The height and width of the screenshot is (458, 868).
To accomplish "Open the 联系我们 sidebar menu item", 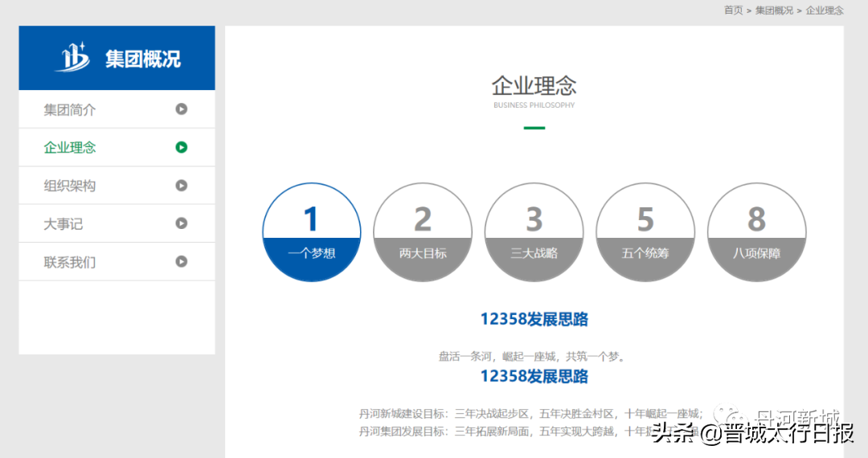I will point(117,262).
